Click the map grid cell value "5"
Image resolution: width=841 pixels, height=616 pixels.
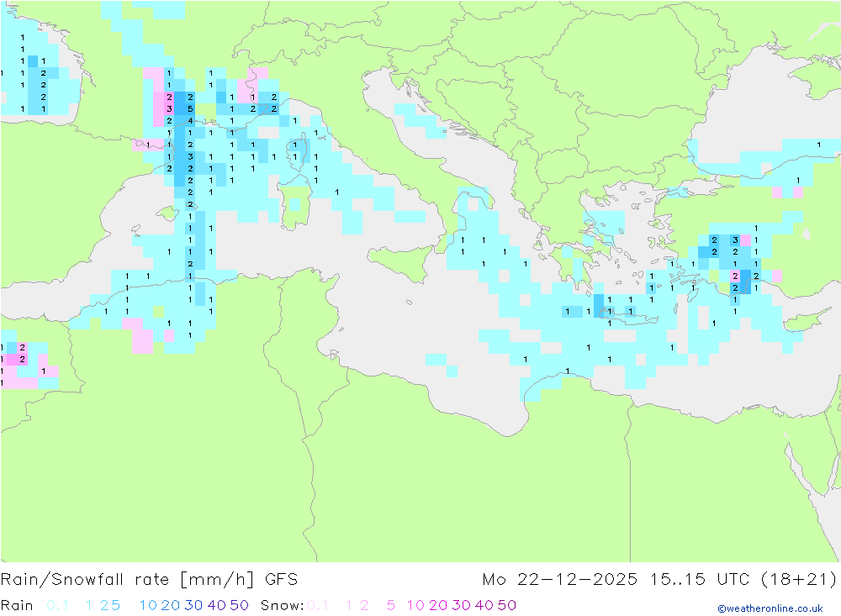click(x=190, y=109)
